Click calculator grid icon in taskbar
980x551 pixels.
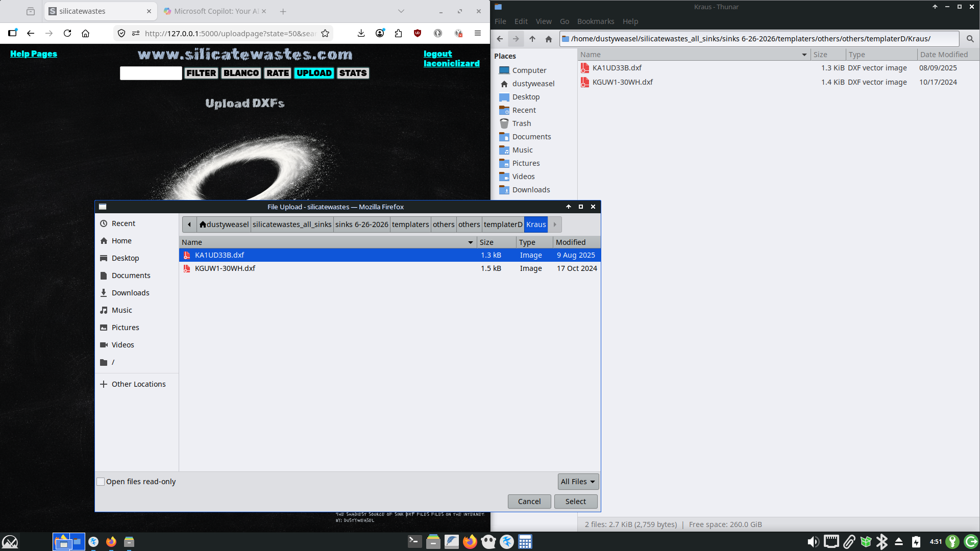pyautogui.click(x=525, y=541)
